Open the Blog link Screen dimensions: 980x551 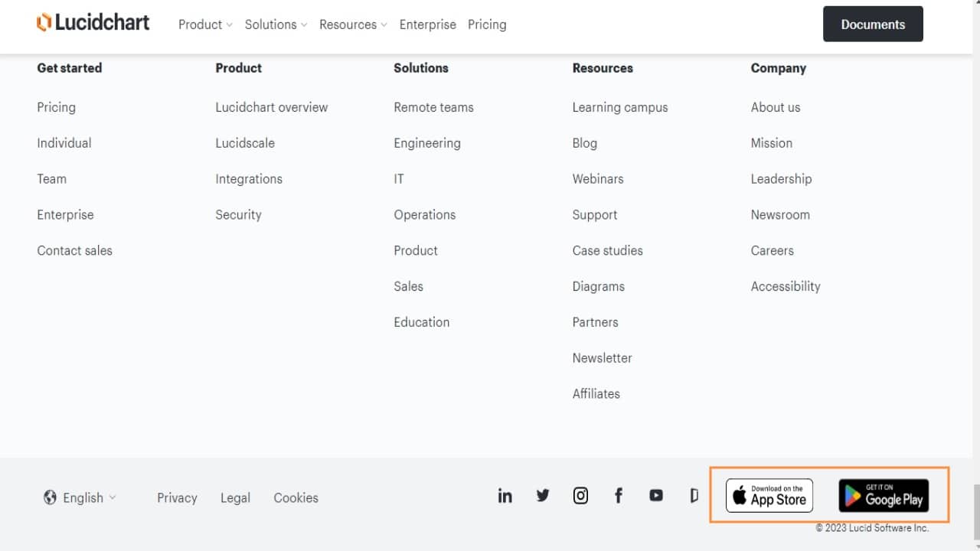point(585,143)
